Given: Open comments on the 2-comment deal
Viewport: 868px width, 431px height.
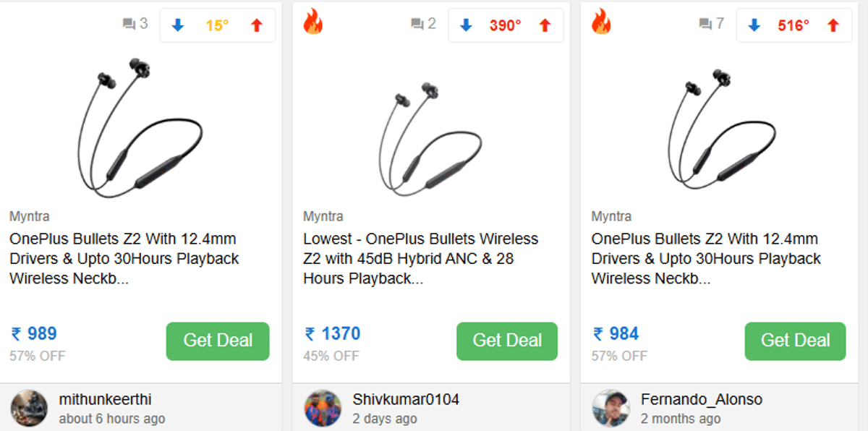Looking at the screenshot, I should coord(423,24).
